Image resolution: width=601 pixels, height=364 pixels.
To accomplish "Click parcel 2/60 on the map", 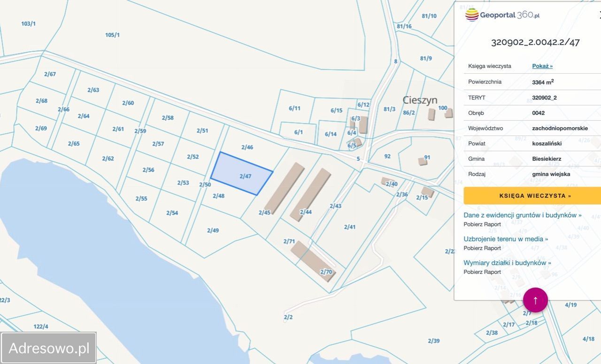I will click(128, 103).
